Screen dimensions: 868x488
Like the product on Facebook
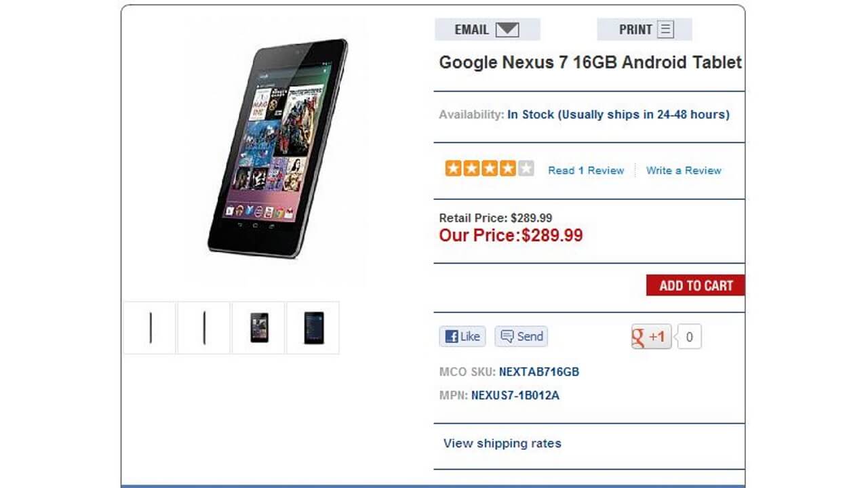[462, 336]
